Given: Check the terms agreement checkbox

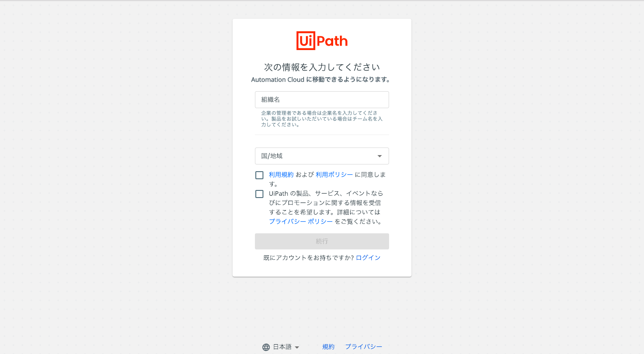Looking at the screenshot, I should 259,175.
